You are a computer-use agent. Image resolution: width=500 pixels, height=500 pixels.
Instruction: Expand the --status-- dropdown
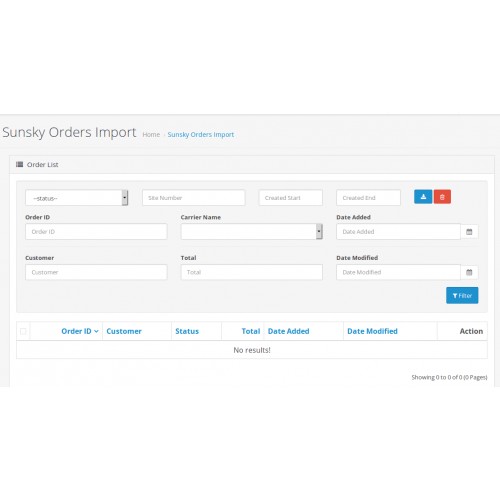(x=77, y=198)
